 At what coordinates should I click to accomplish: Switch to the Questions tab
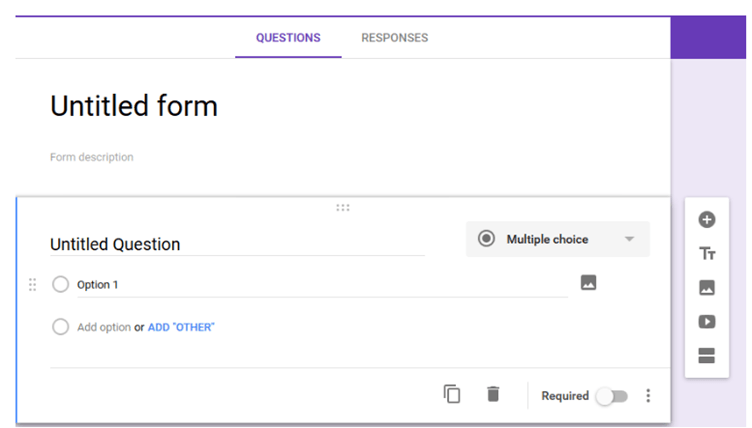[x=288, y=38]
